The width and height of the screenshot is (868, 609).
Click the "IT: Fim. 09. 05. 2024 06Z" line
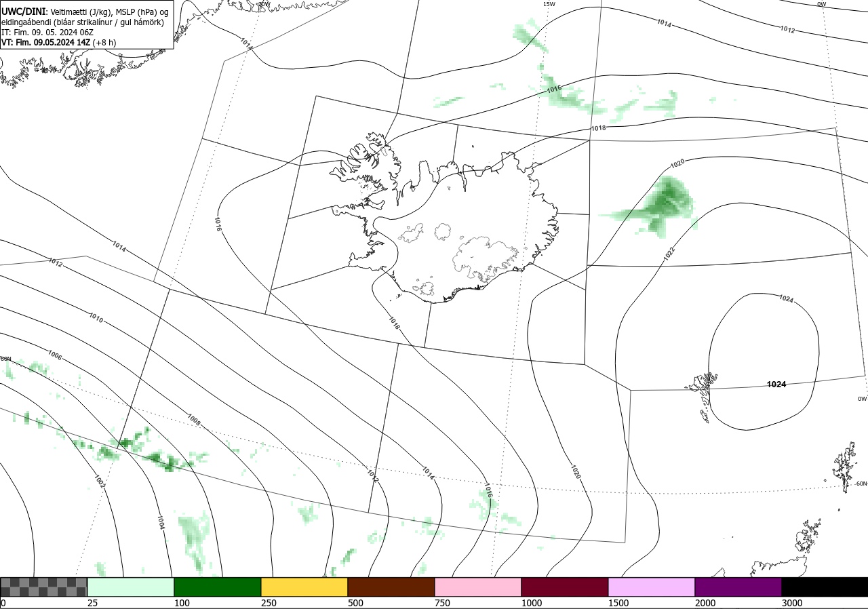tap(49, 32)
